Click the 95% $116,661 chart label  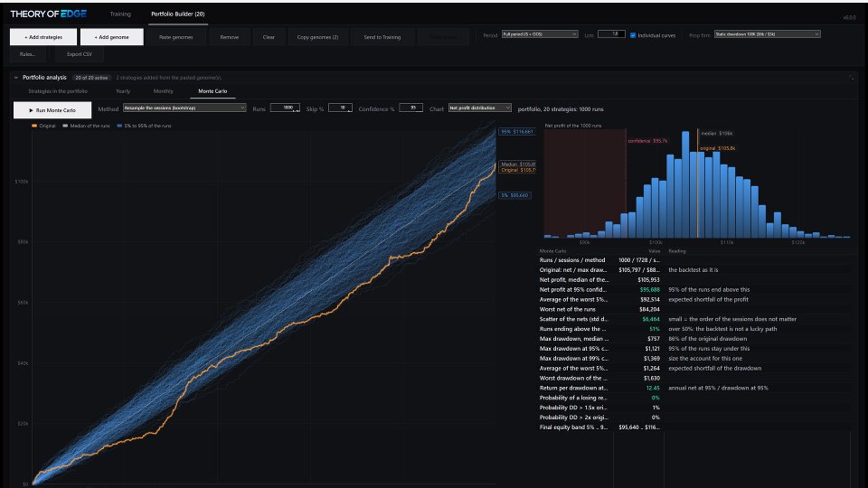516,132
